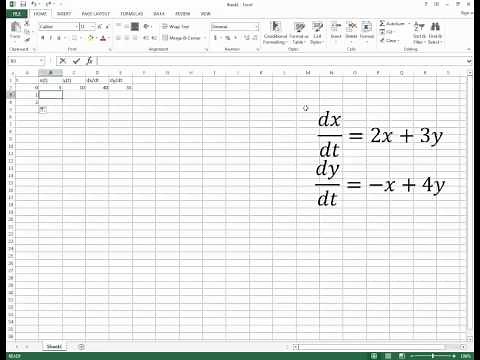Open the Fill command
The image size is (480, 360).
(387, 32)
